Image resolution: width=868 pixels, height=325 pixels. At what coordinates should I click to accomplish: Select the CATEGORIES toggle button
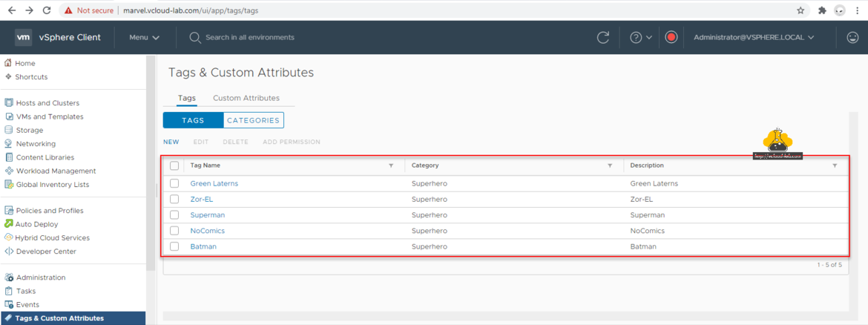point(254,120)
